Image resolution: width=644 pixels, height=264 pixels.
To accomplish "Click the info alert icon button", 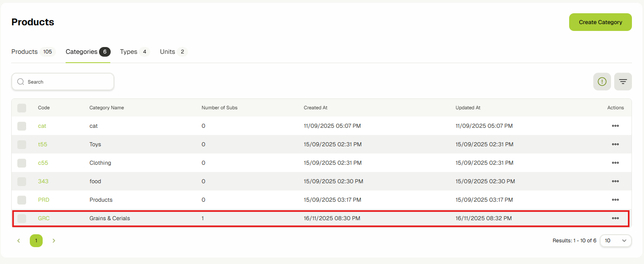I will tap(602, 82).
